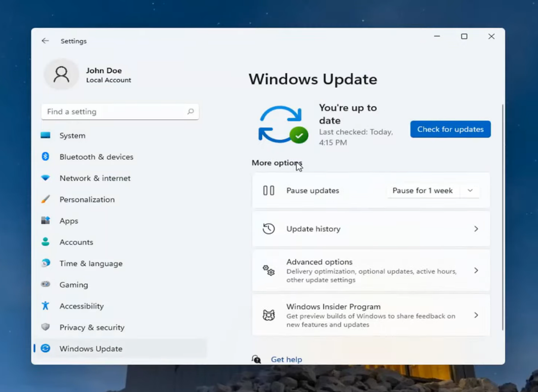Click the Windows Update page scrollbar
538x392 pixels.
(x=502, y=217)
